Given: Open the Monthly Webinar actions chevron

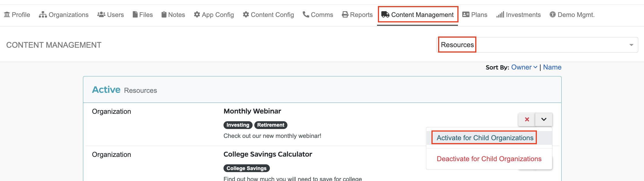Looking at the screenshot, I should tap(543, 120).
